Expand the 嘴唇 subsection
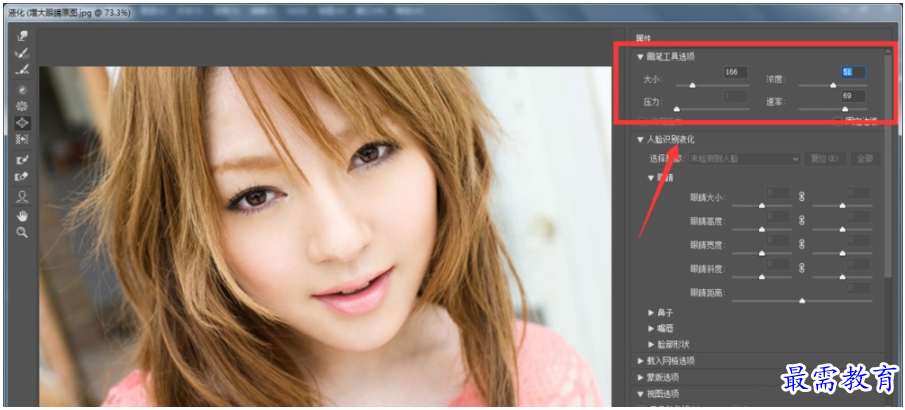The image size is (905, 410). [x=652, y=328]
